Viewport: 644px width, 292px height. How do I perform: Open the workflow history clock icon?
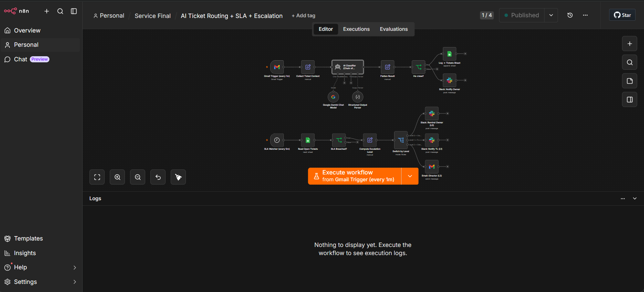click(570, 15)
